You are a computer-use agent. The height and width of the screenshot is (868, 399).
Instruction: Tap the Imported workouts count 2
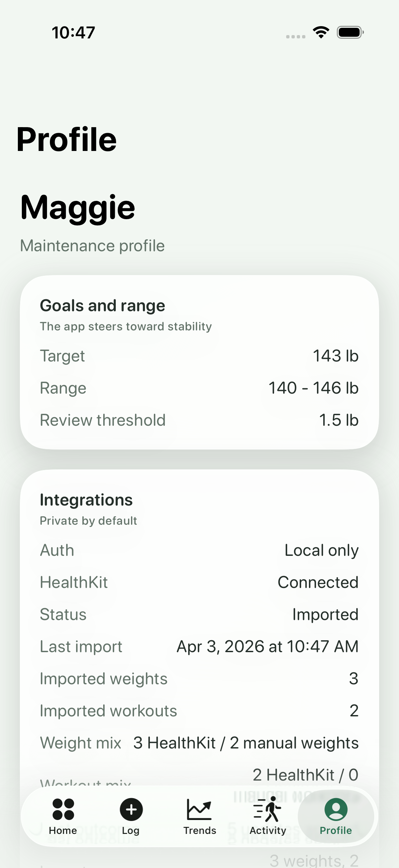[354, 710]
